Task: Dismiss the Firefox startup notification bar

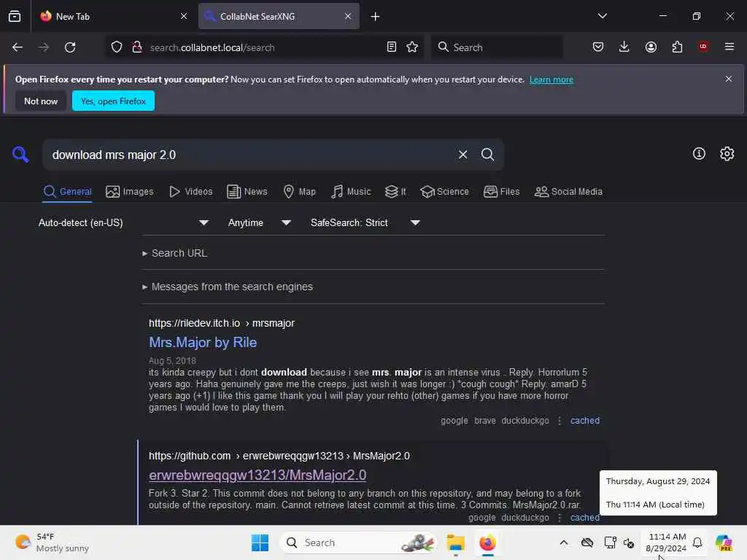Action: [x=729, y=79]
